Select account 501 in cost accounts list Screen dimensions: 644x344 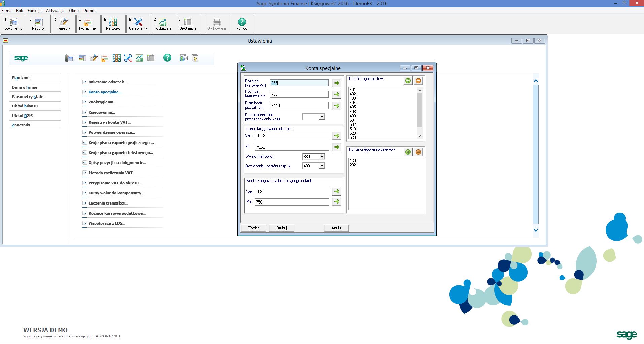(x=353, y=120)
